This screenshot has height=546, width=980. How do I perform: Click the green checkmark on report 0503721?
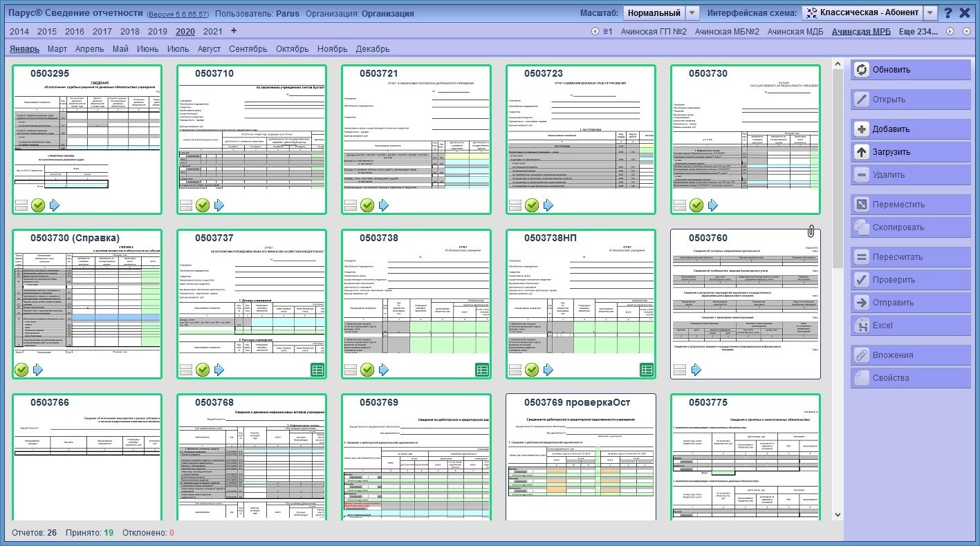tap(367, 205)
